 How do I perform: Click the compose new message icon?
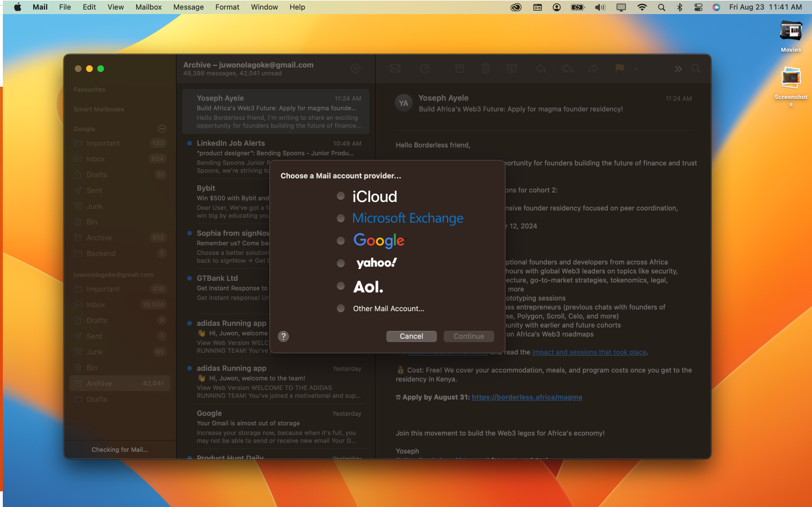click(425, 69)
